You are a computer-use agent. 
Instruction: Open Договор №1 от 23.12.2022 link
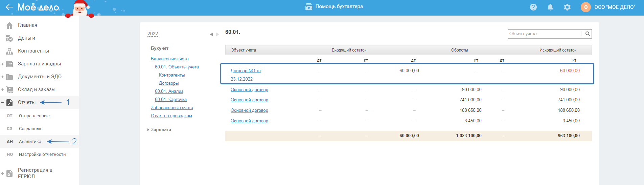246,75
